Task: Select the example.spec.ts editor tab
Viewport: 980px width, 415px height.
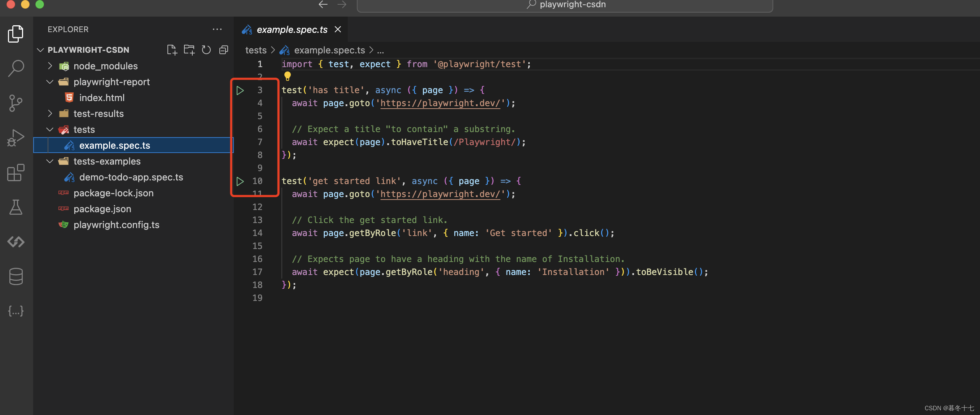Action: pos(292,29)
